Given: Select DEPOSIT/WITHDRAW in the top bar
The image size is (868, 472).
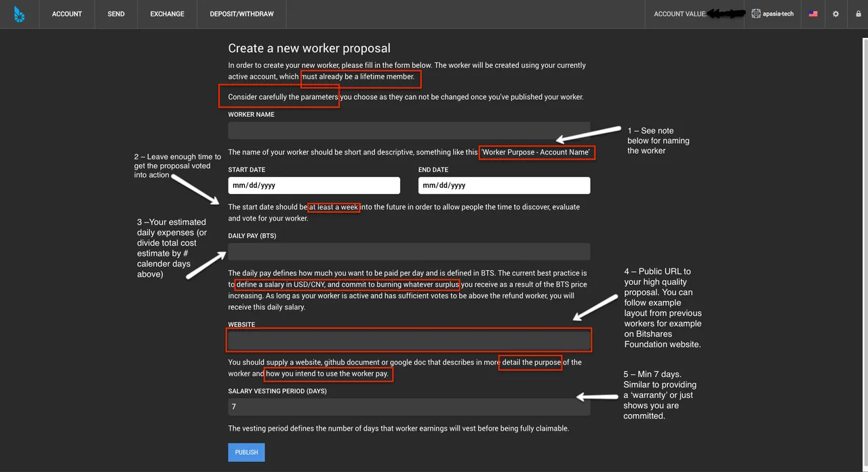Looking at the screenshot, I should [242, 14].
